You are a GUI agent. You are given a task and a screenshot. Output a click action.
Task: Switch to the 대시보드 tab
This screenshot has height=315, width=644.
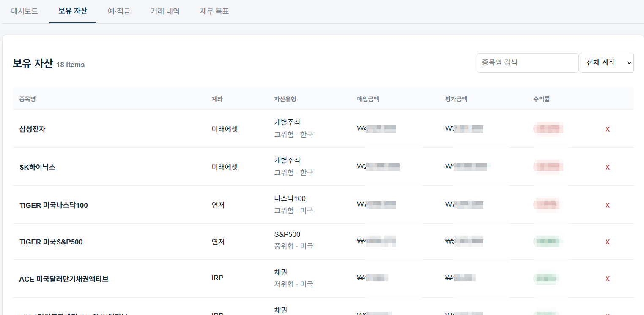[x=25, y=11]
